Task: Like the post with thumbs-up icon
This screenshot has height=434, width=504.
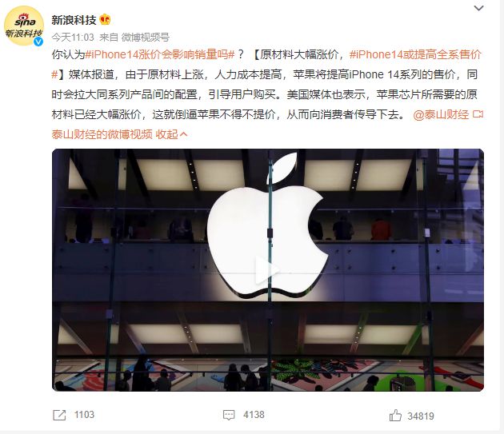Action: tap(395, 416)
